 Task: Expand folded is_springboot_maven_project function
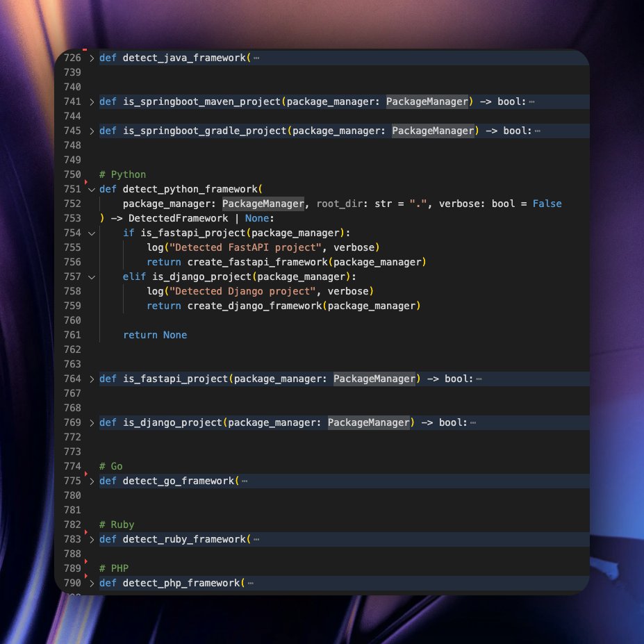(x=92, y=102)
